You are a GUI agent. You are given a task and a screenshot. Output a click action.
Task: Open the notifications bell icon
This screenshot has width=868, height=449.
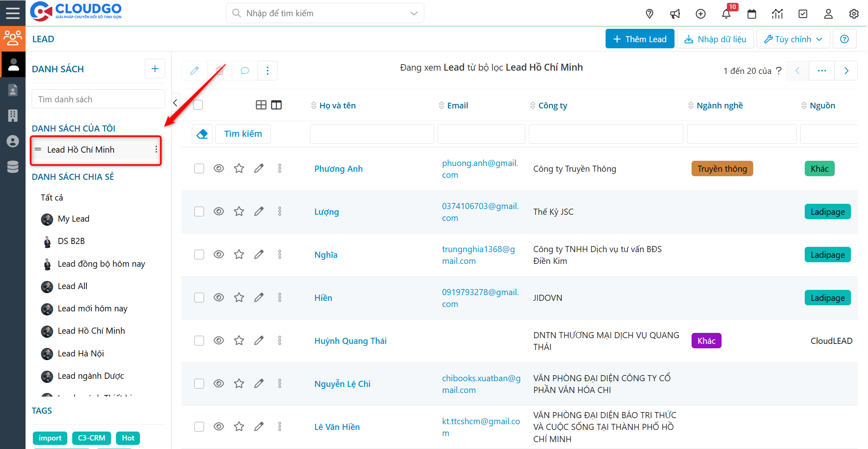726,14
